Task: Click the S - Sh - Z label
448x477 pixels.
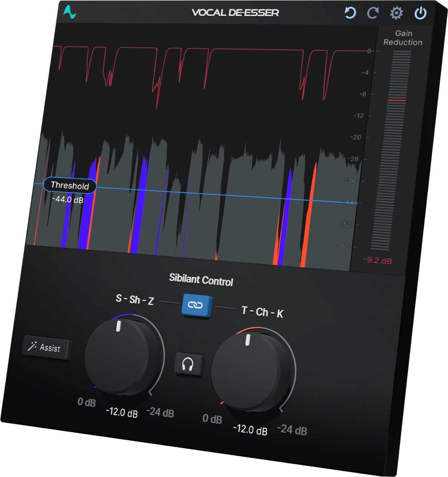Action: (135, 299)
